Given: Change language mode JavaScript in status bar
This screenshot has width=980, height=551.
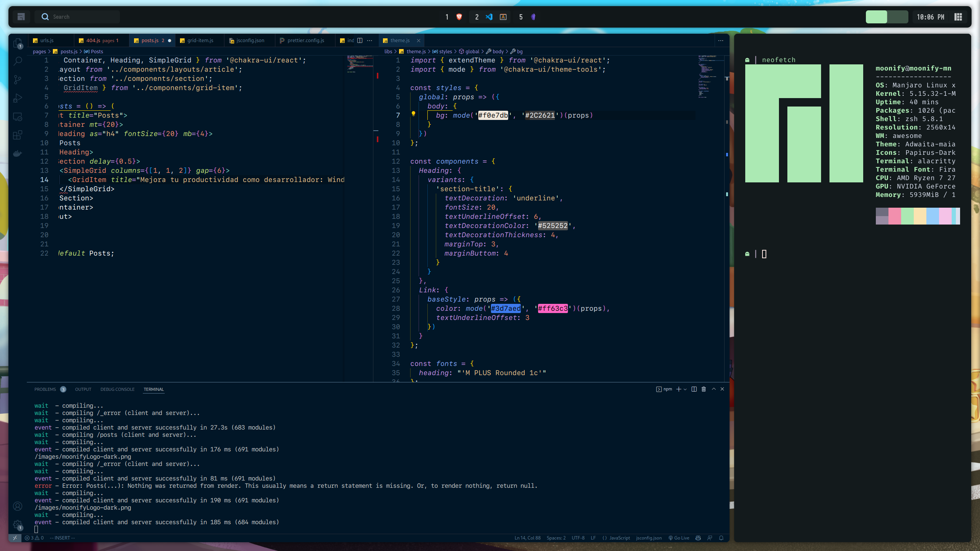Looking at the screenshot, I should (x=619, y=538).
